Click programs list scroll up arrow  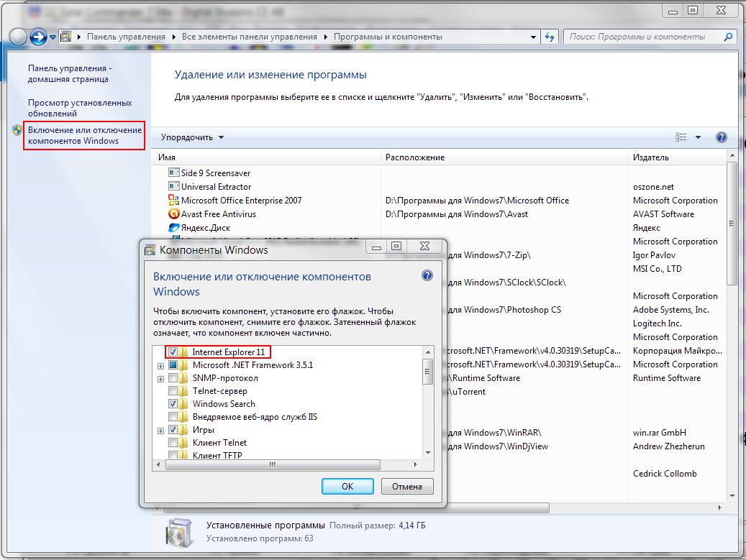tap(732, 155)
